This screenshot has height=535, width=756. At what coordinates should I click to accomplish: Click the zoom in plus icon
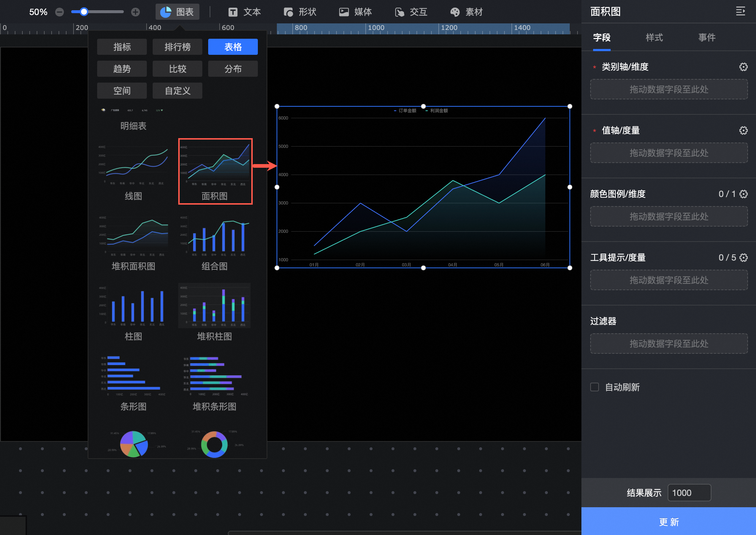tap(135, 12)
